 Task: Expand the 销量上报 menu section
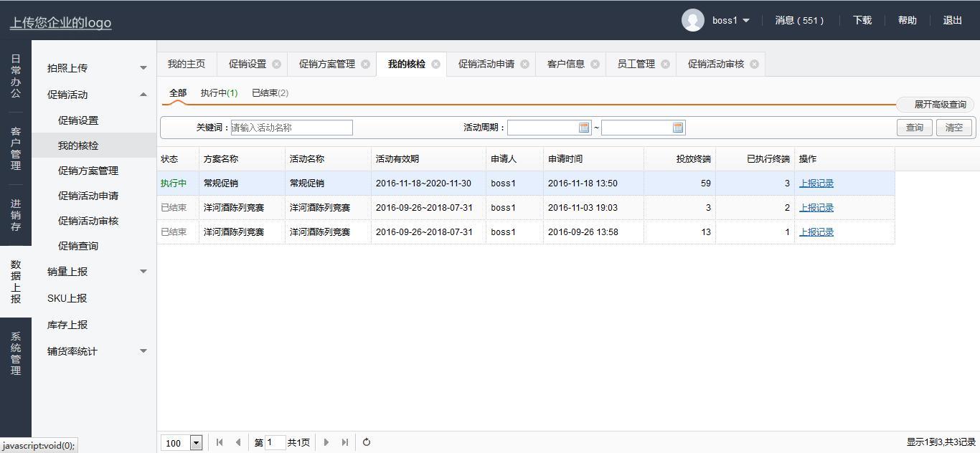pos(143,272)
